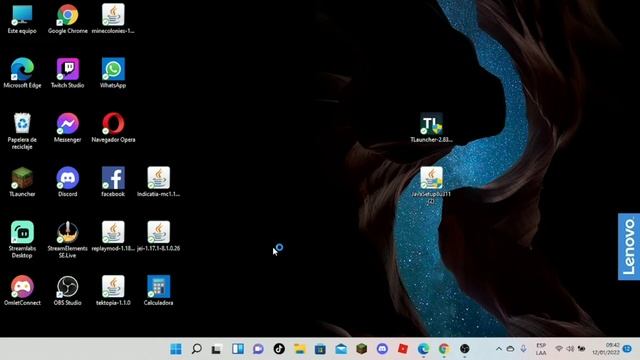The height and width of the screenshot is (360, 640).
Task: Select replaymod-1.18 jar file icon
Action: [x=113, y=236]
